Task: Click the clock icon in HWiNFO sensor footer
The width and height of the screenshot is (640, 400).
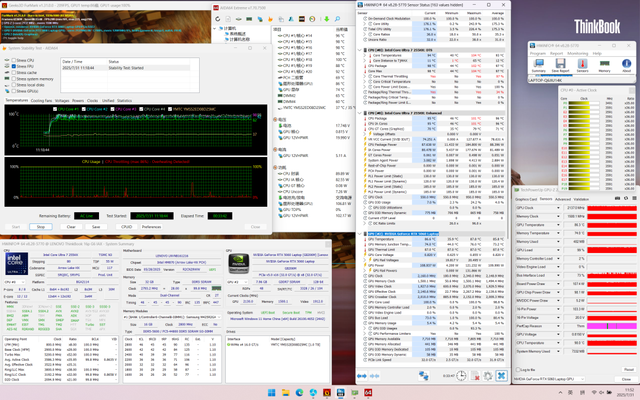Action: pos(461,376)
